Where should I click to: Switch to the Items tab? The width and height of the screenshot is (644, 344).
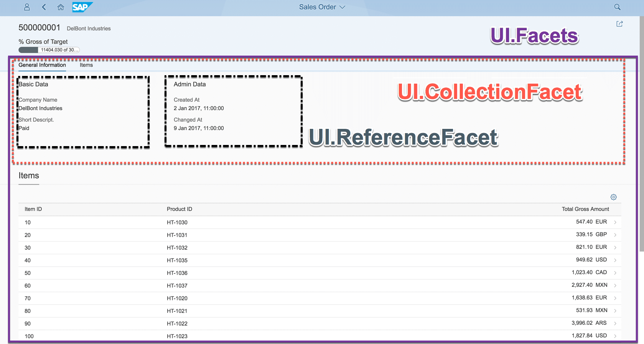tap(86, 65)
